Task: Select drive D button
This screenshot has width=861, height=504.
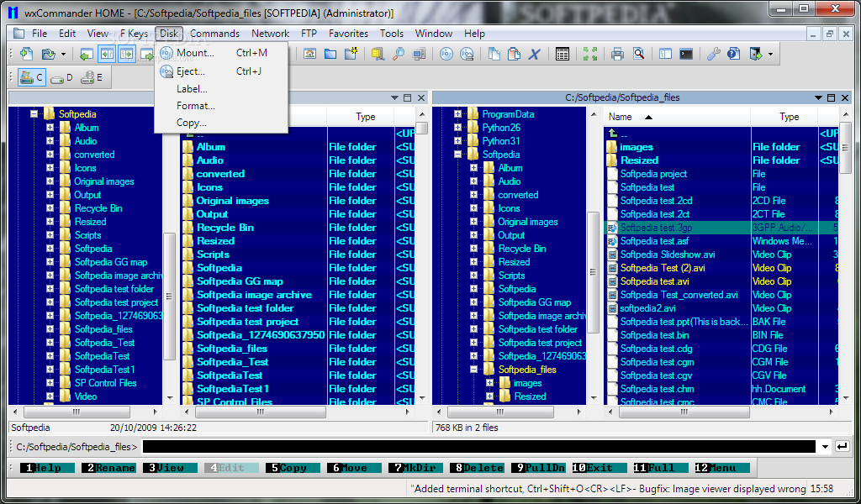Action: tap(61, 78)
